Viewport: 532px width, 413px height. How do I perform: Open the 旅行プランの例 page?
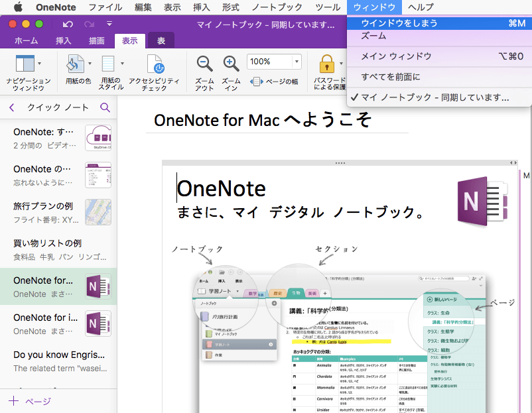point(58,213)
